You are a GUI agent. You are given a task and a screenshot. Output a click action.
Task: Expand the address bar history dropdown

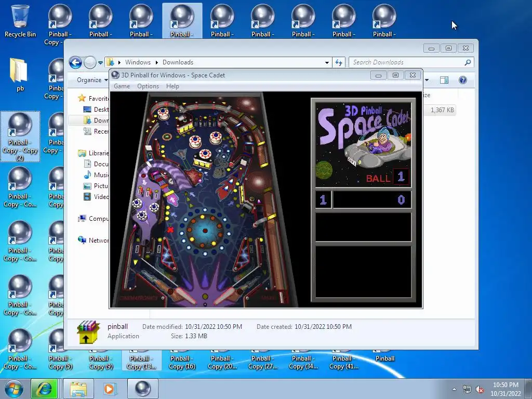pos(327,62)
